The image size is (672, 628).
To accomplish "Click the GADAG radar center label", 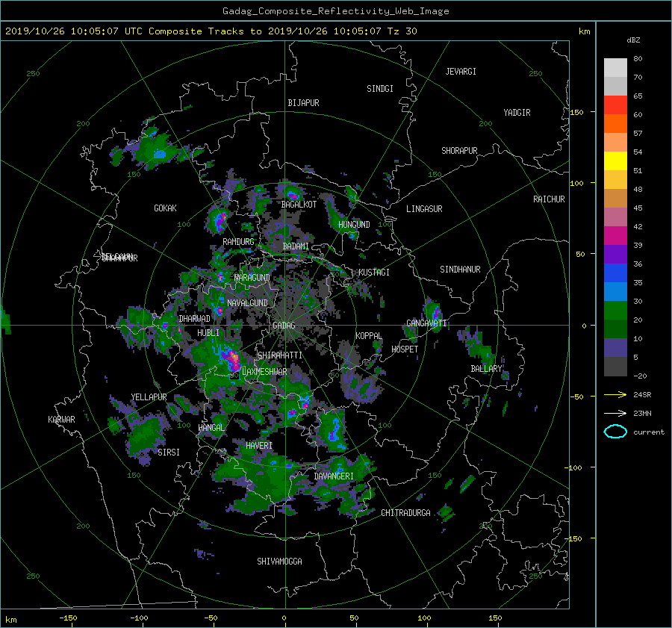I will coord(284,326).
